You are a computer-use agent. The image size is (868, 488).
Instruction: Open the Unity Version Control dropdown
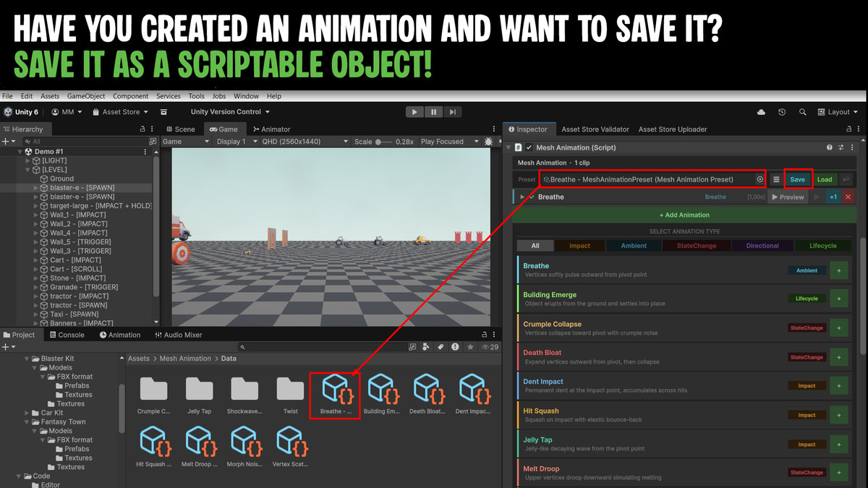tap(230, 112)
